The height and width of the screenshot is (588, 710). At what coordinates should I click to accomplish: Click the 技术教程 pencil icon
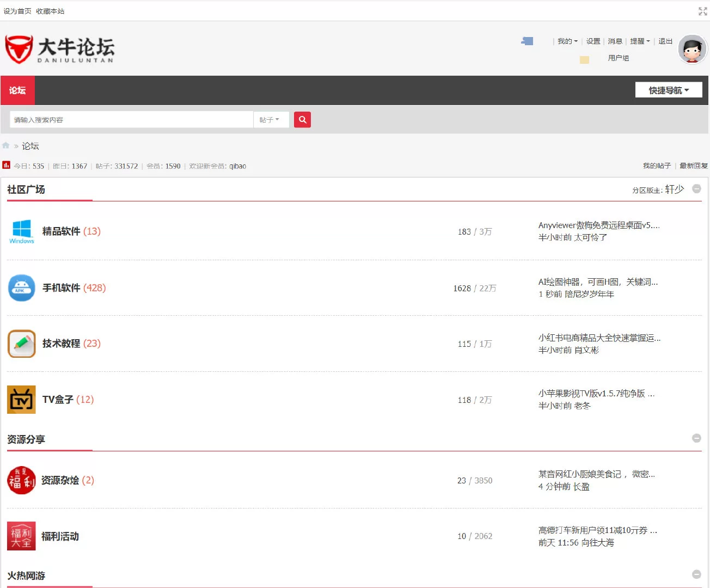click(22, 344)
